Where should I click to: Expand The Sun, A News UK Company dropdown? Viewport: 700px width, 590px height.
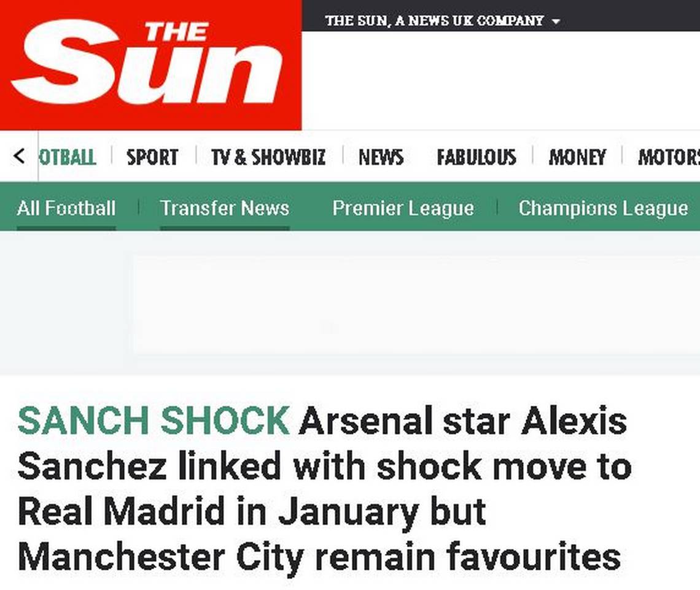(x=442, y=20)
